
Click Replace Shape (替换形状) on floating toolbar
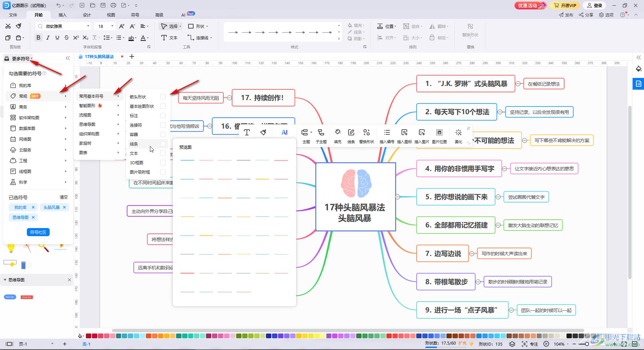(367, 136)
